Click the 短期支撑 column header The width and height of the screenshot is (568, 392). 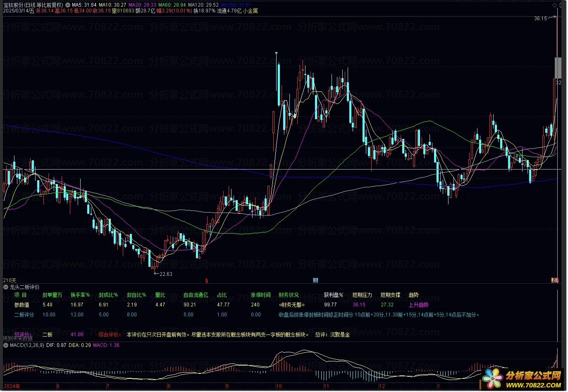(x=390, y=295)
